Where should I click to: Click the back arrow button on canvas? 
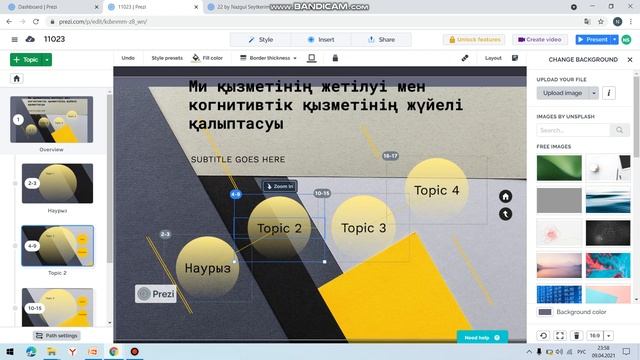[x=505, y=214]
